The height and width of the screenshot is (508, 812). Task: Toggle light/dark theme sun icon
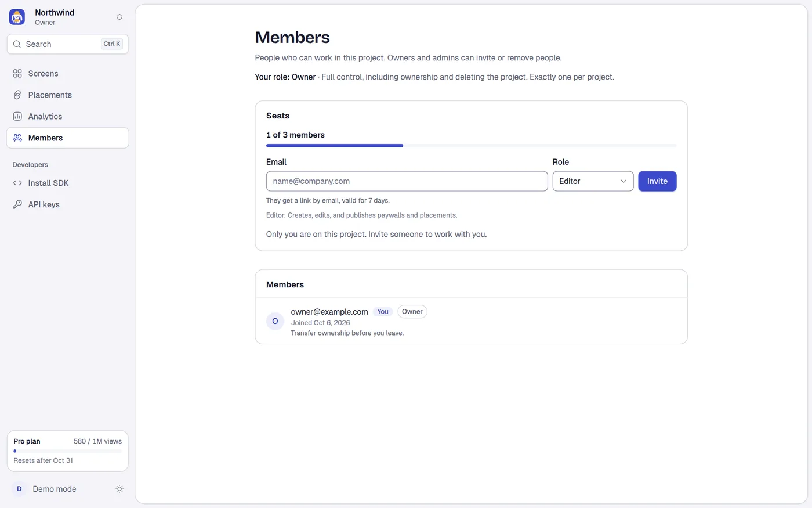119,489
